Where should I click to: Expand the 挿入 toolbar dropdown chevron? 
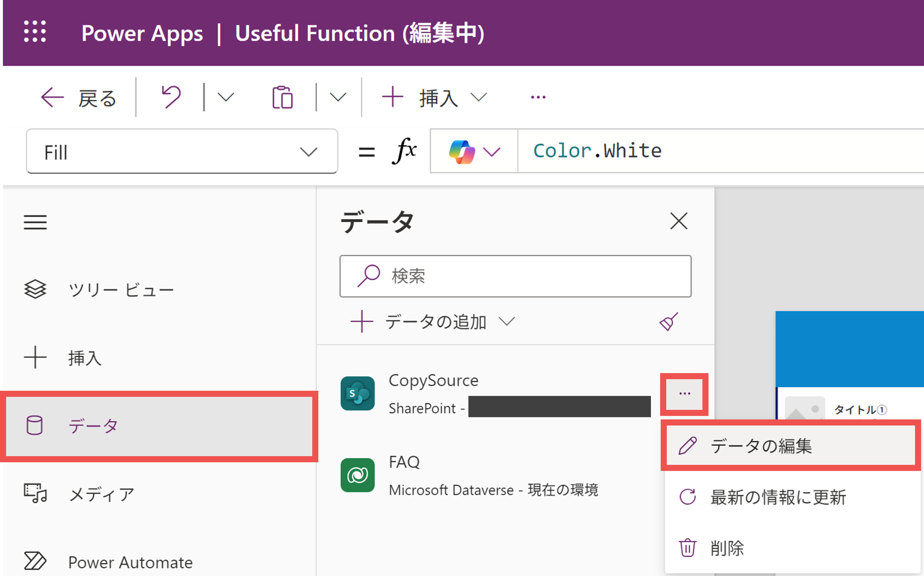tap(479, 97)
